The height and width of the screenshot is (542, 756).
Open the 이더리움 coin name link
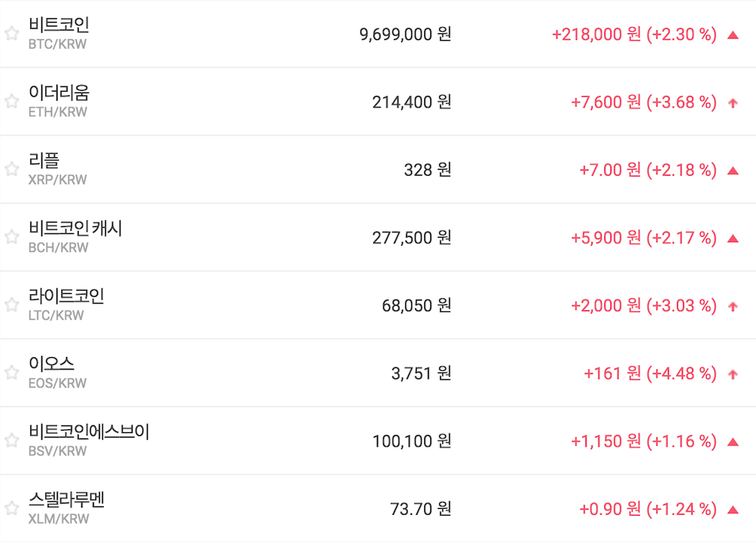pos(59,93)
